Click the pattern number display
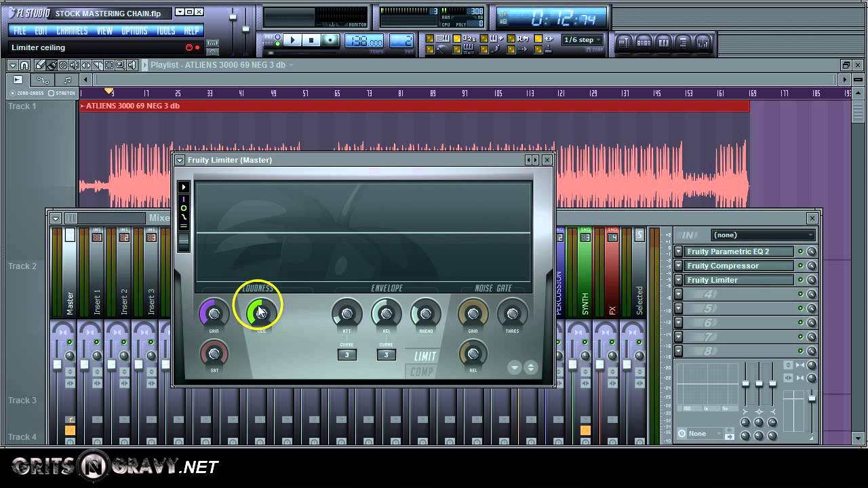The image size is (868, 488). coord(401,41)
